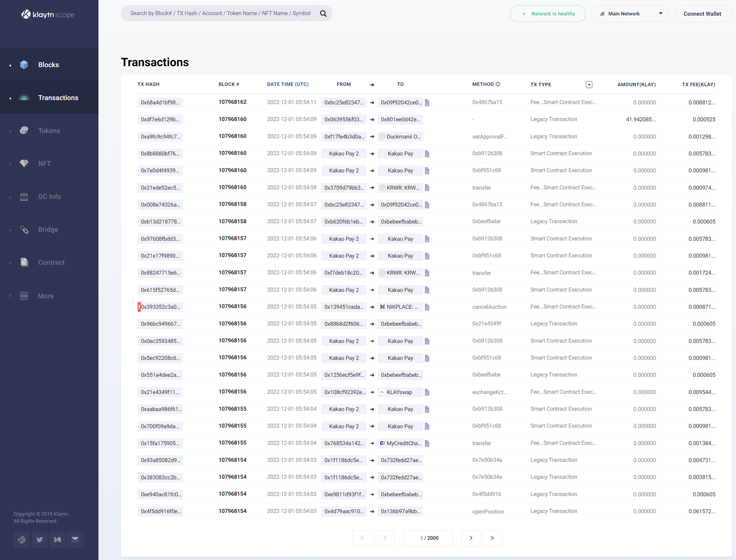Open transaction hash 0x68a4d1bf98…
Screen dimensions: 736x560
pos(160,103)
